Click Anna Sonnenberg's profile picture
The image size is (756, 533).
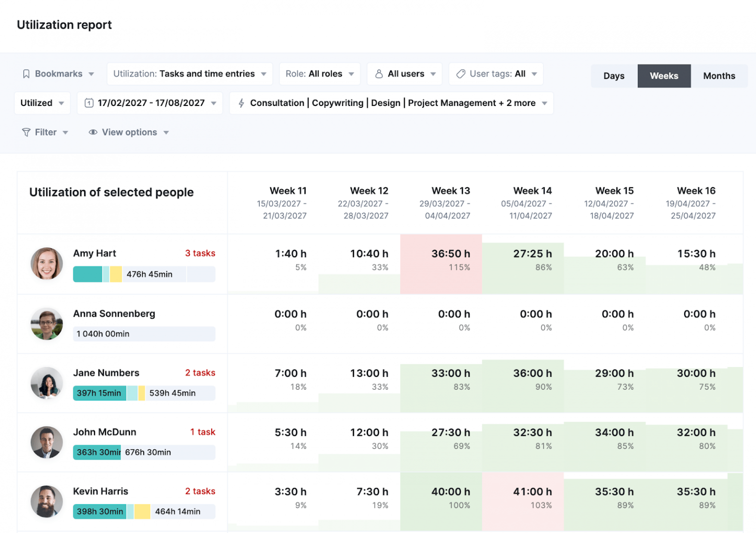(x=46, y=324)
